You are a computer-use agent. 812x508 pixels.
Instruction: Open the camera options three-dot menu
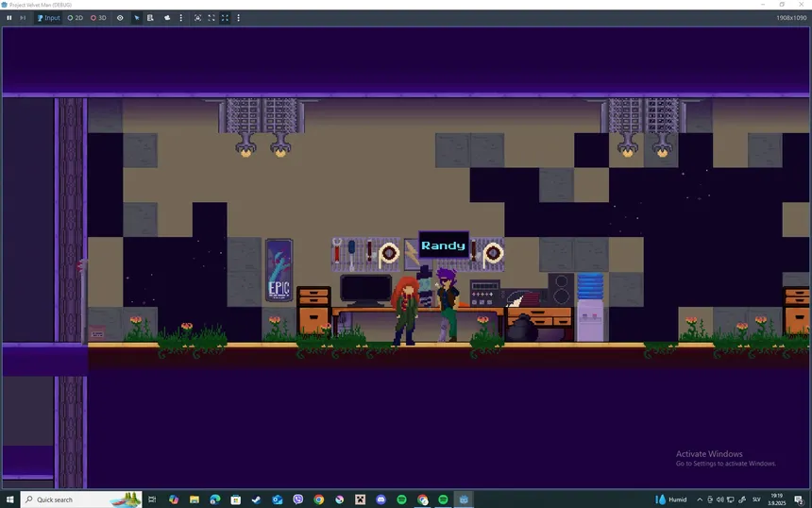[x=180, y=18]
